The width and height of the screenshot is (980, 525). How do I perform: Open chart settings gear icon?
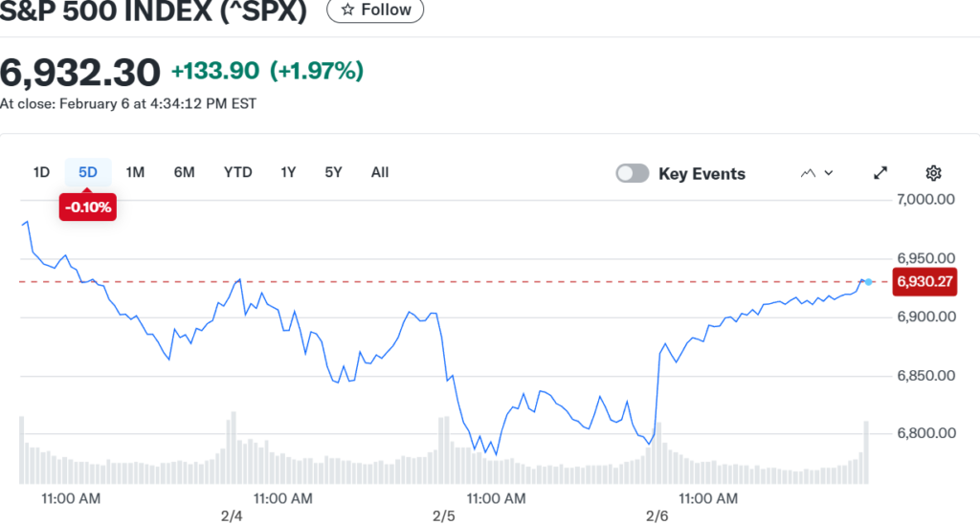click(x=934, y=173)
